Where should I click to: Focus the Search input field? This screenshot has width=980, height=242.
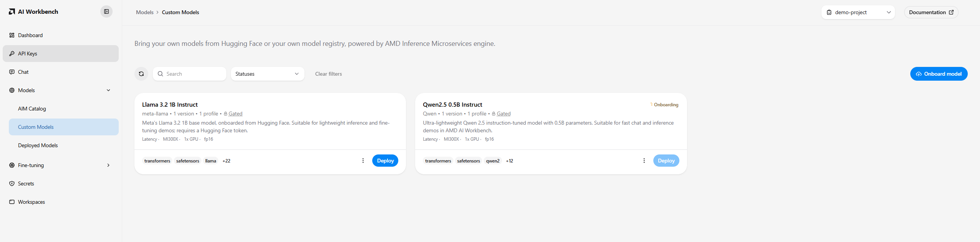tap(190, 74)
